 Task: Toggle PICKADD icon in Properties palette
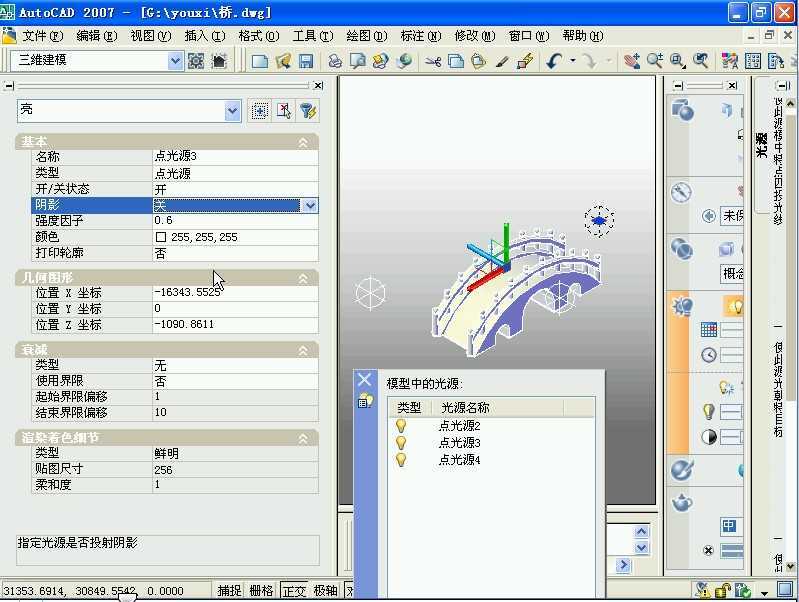tap(260, 111)
